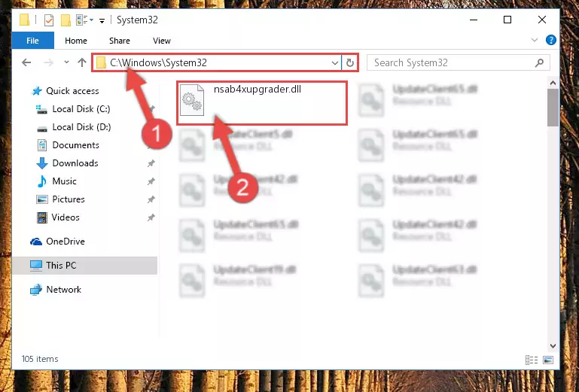Screen dimensions: 579x392
Task: Click the Network icon in sidebar
Action: 36,290
